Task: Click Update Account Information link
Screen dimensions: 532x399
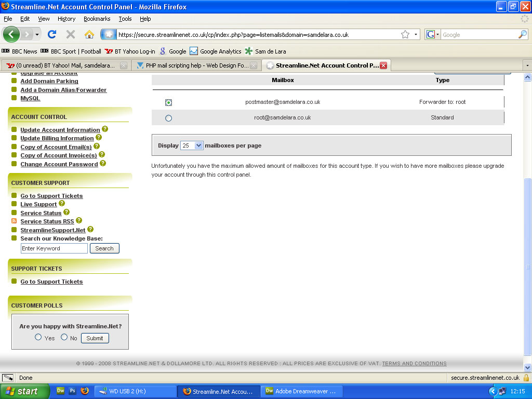Action: [x=60, y=130]
